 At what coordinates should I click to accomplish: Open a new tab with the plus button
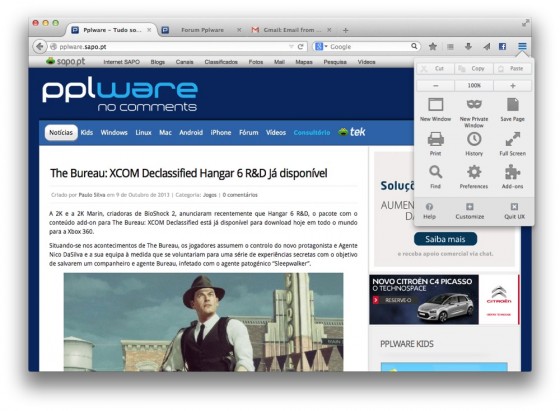(345, 30)
